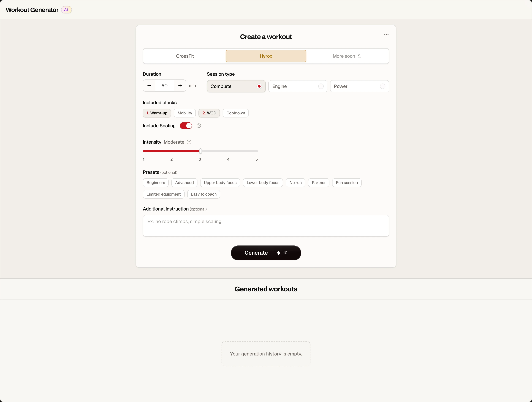Click the Generated workouts heading
The width and height of the screenshot is (532, 402).
point(266,289)
